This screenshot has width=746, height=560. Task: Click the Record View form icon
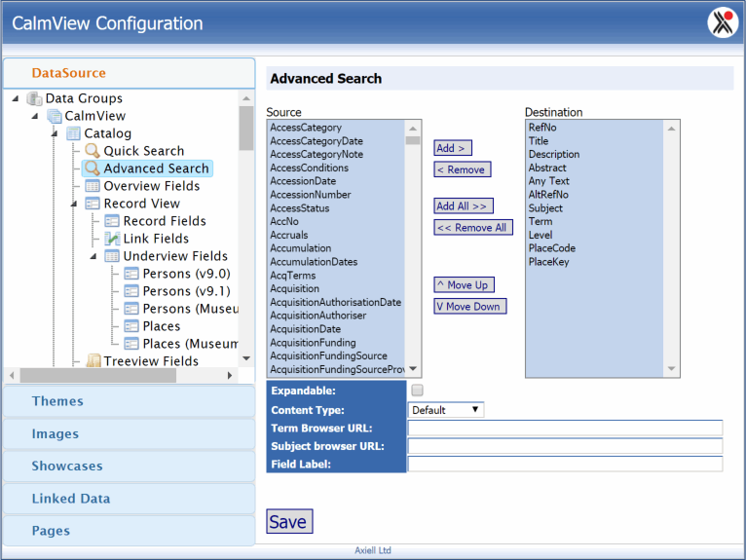93,204
